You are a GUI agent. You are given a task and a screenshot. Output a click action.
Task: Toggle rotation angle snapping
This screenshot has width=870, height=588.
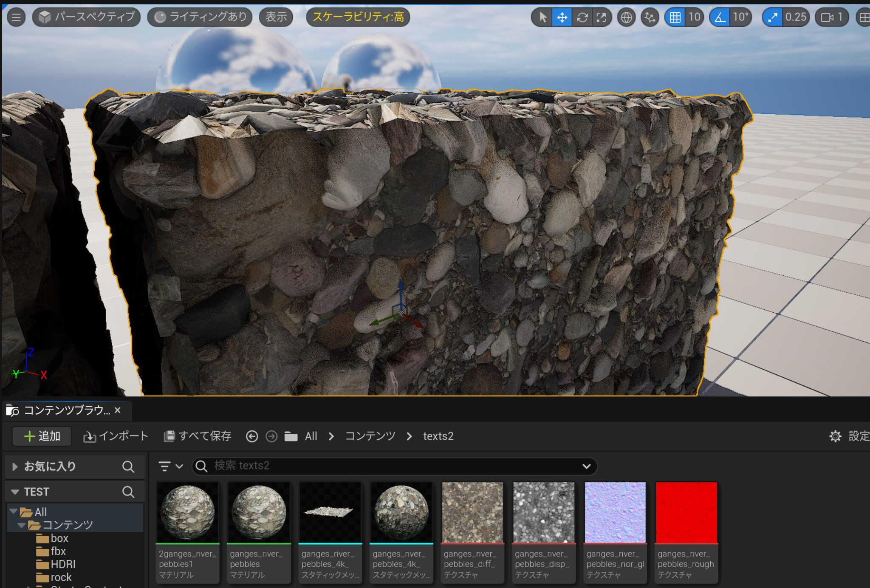pos(720,17)
